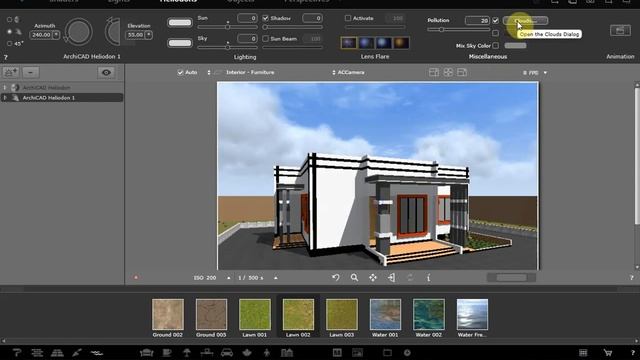Viewport: 640px width, 360px height.
Task: Expand the greyed ArchiCAD Heliodon entry
Action: pos(5,87)
